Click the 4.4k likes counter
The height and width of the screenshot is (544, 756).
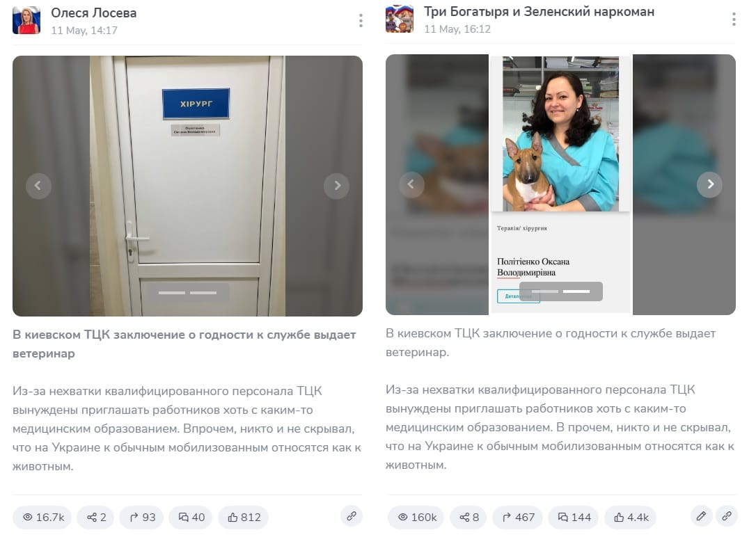click(x=631, y=518)
